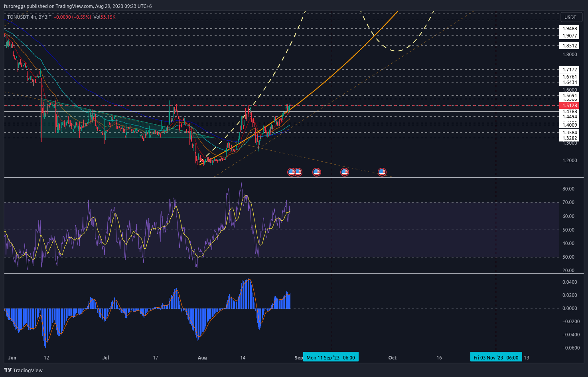Screen dimensions: 588x377
Task: Click the -0.0090 (-0.59%) price change value
Action: pyautogui.click(x=73, y=17)
